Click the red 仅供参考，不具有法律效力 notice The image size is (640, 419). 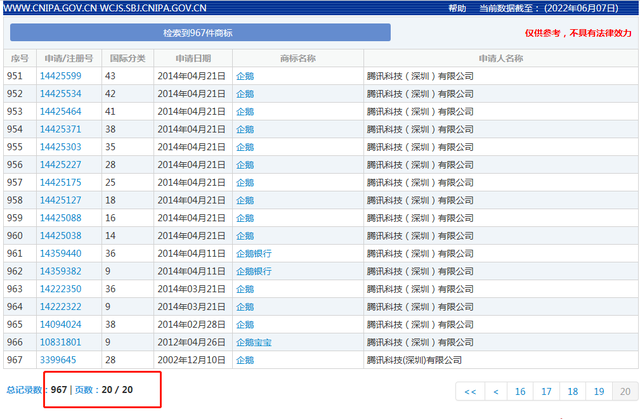(578, 33)
